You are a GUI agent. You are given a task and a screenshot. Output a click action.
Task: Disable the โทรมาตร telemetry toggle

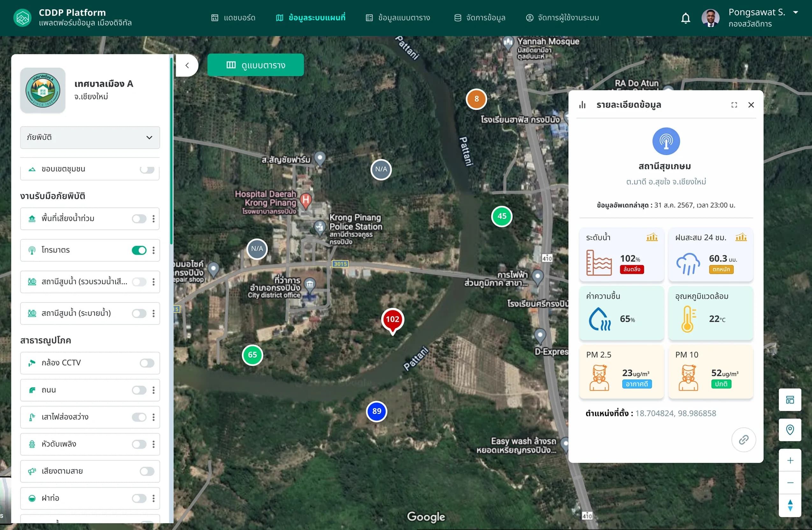click(x=139, y=250)
